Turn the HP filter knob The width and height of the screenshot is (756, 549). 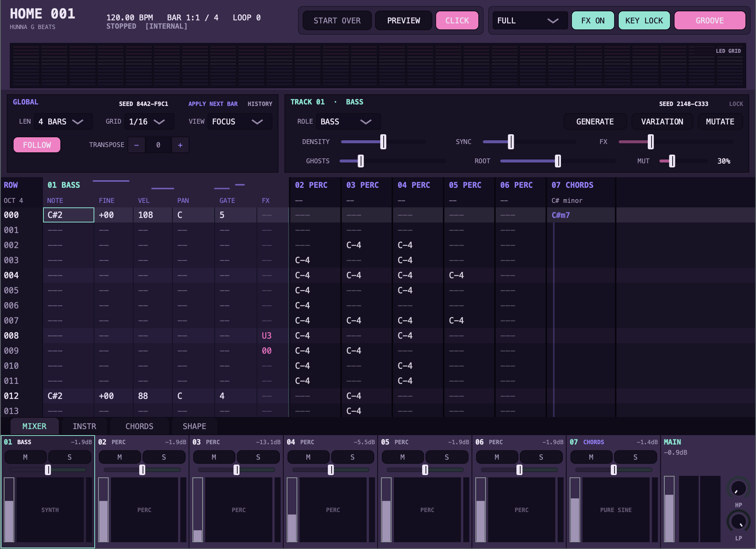point(738,489)
